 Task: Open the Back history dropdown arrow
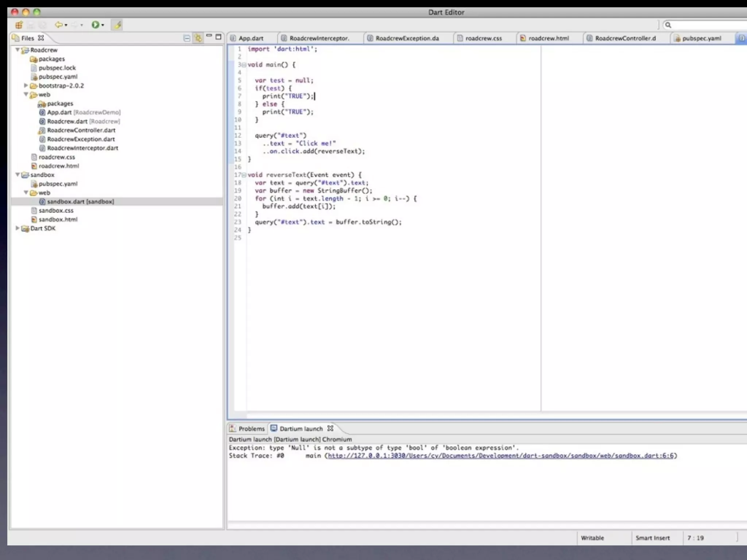(66, 25)
